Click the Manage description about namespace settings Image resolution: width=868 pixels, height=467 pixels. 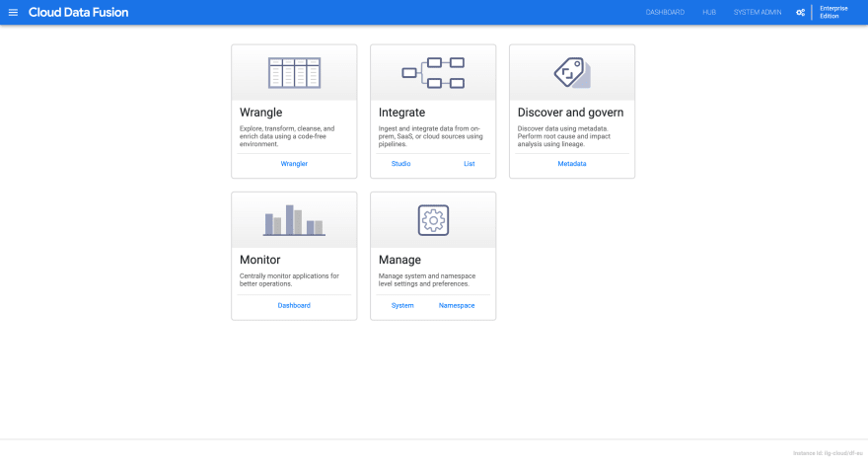(427, 279)
